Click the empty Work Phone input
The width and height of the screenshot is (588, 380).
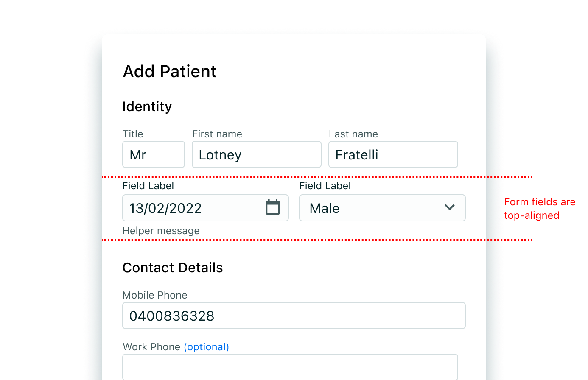click(290, 367)
